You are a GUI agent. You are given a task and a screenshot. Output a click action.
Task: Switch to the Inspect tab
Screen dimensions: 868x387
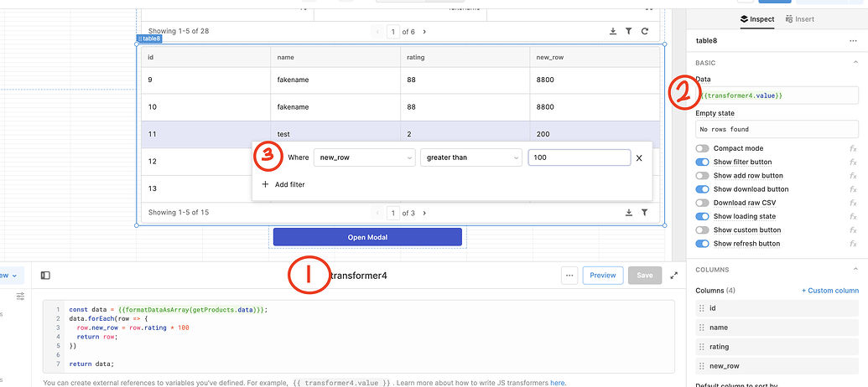(x=757, y=19)
